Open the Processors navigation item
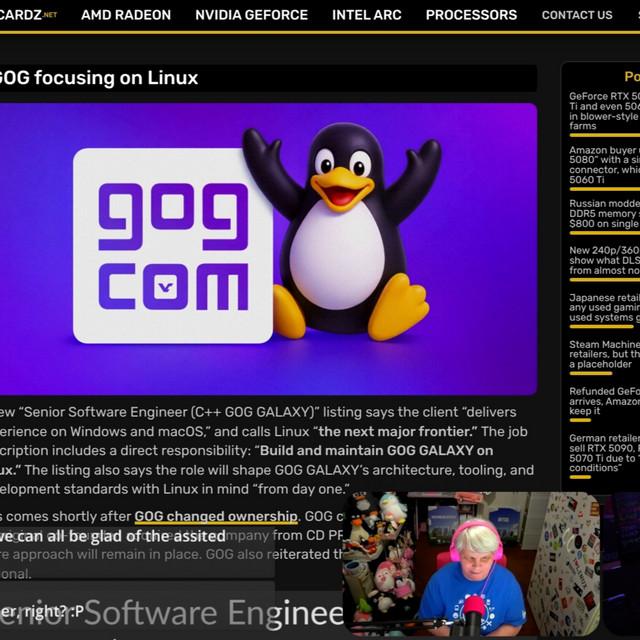 click(x=471, y=15)
